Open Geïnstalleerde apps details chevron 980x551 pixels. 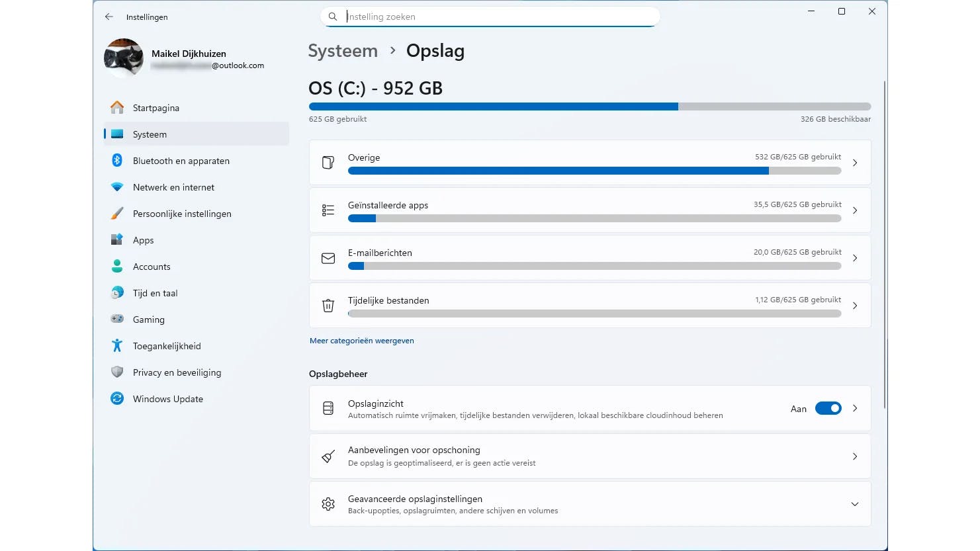coord(855,210)
